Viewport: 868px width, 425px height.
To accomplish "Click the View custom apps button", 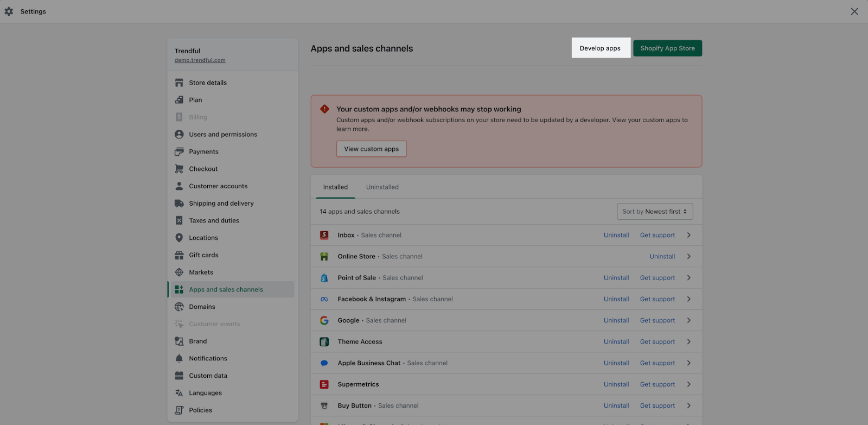I will [372, 149].
